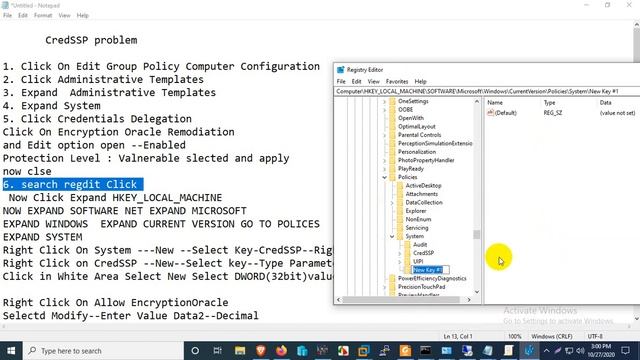This screenshot has width=640, height=360.
Task: Click the folder icon beside NonEnum
Action: [x=400, y=220]
